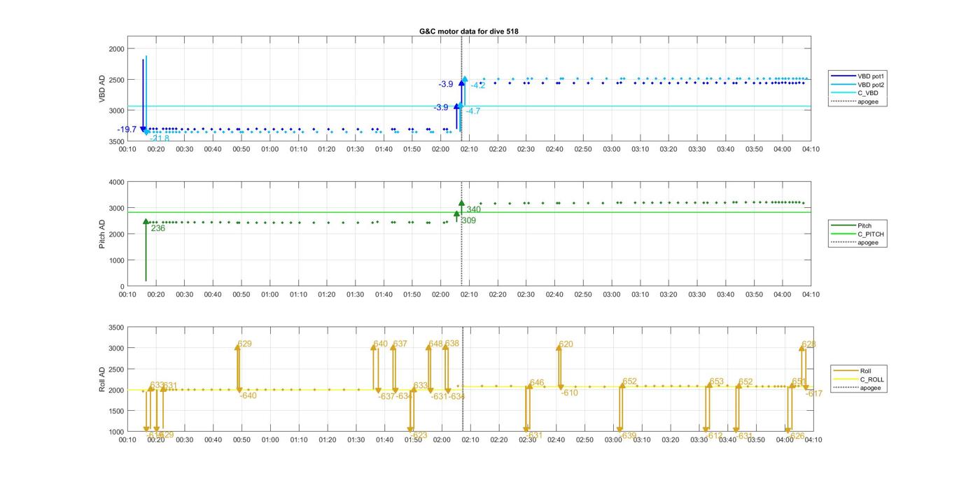Screen dimensions: 980x485
Task: Click the '-626' roll data label
Action: (x=796, y=435)
